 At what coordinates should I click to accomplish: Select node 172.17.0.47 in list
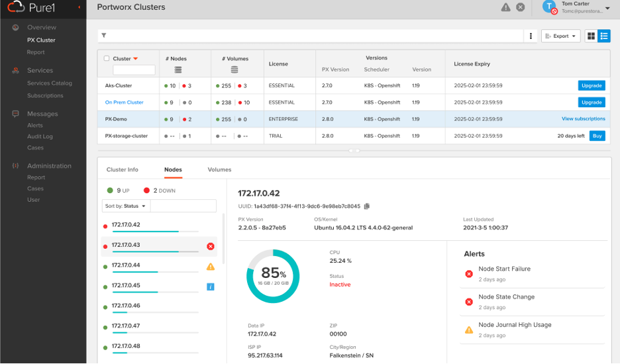pos(159,327)
